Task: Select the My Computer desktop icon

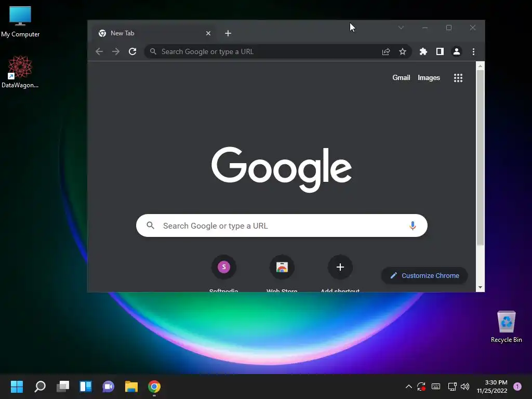Action: click(x=20, y=22)
